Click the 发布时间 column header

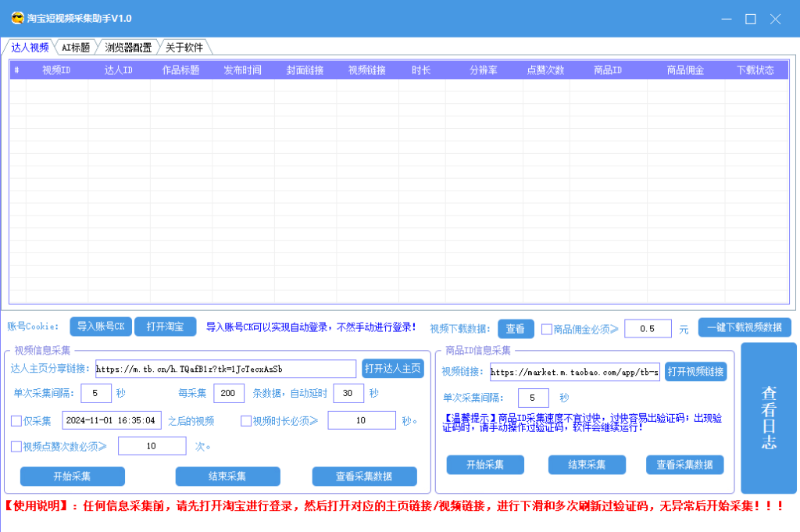point(243,70)
